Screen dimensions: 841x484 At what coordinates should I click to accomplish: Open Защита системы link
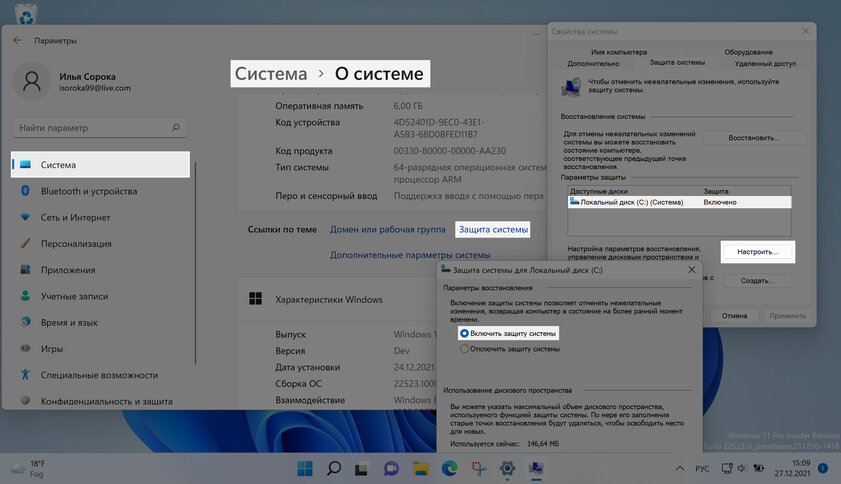coord(493,229)
